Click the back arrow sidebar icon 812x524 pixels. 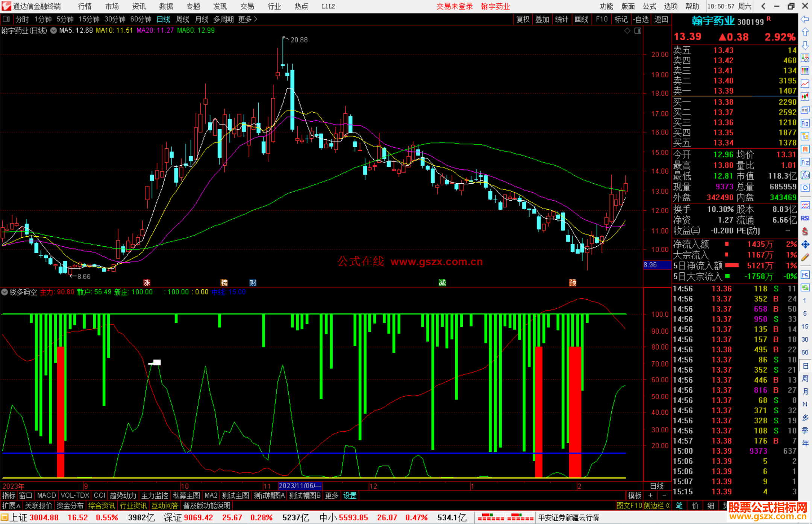(805, 19)
